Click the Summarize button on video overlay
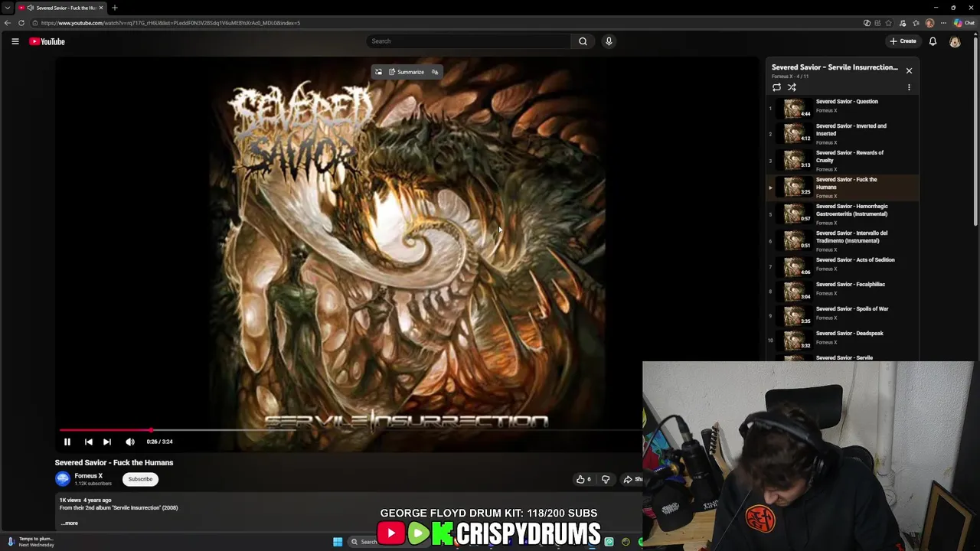Screen dimensions: 980x551 point(407,72)
